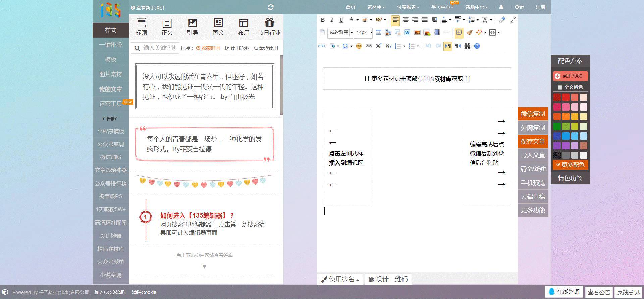
Task: Toggle bold formatting
Action: pyautogui.click(x=322, y=20)
